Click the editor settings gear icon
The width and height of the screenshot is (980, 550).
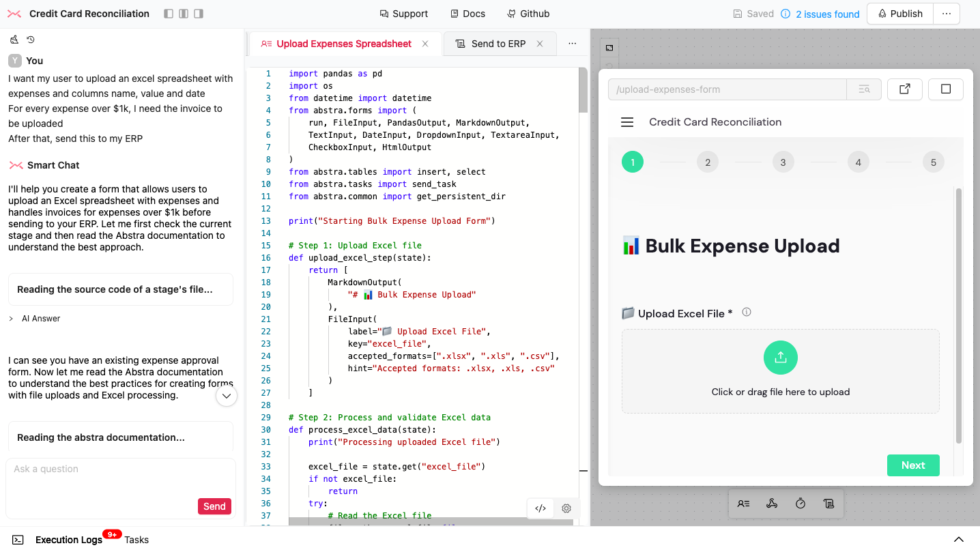click(566, 508)
